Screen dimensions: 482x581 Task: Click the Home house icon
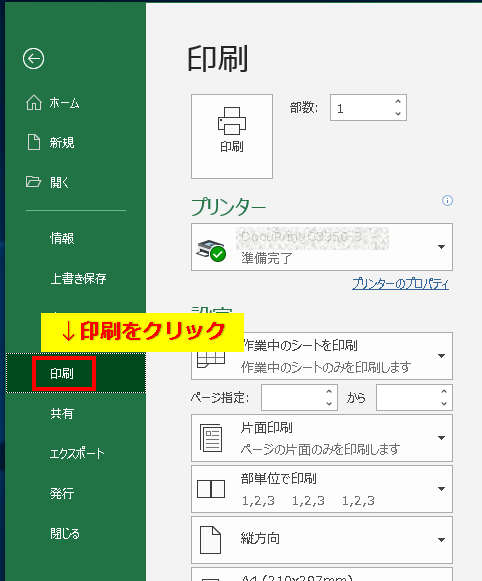(34, 103)
